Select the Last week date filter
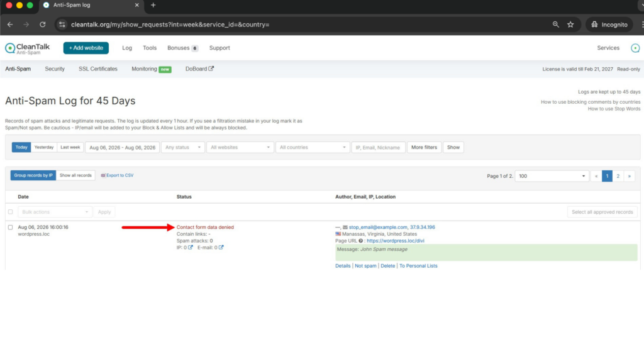Viewport: 644px width, 362px height. pyautogui.click(x=70, y=147)
